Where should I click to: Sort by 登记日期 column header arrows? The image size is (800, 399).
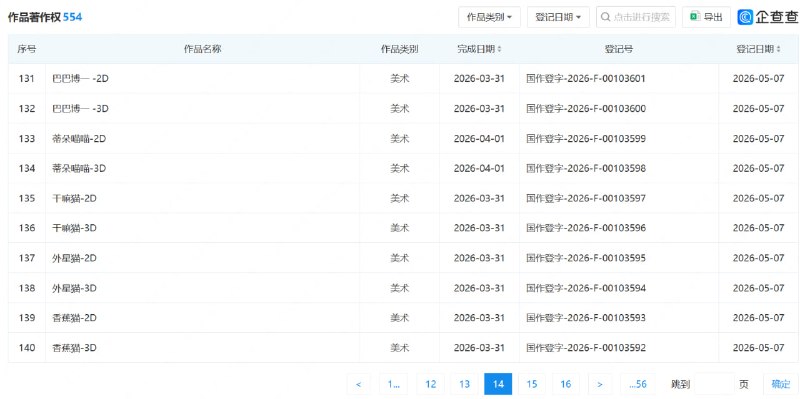coord(779,49)
